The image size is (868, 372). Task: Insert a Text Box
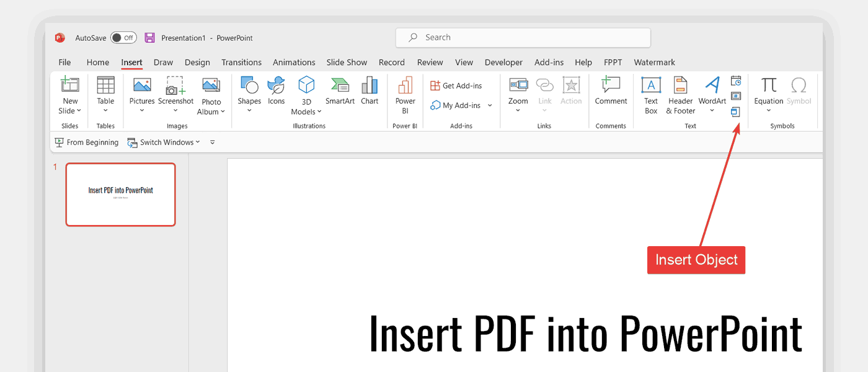click(651, 96)
